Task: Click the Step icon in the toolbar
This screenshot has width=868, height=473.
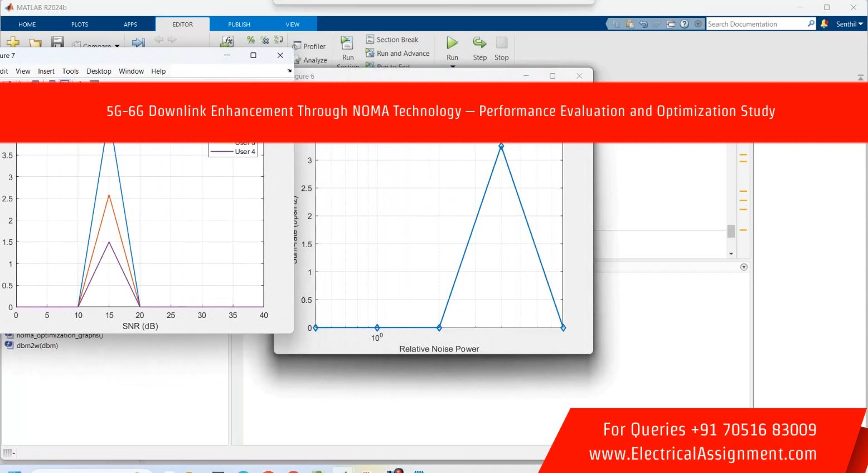Action: (x=479, y=44)
